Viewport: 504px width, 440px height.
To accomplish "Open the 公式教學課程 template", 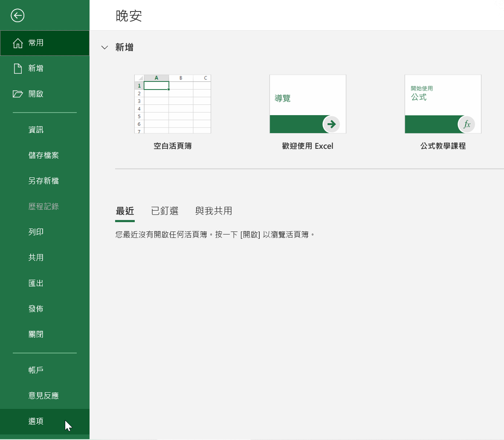I will [x=443, y=104].
